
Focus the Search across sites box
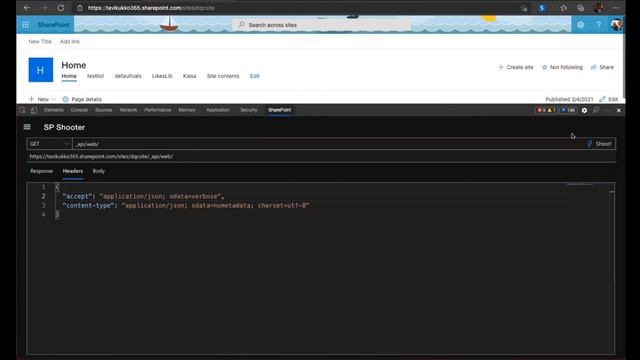point(322,25)
